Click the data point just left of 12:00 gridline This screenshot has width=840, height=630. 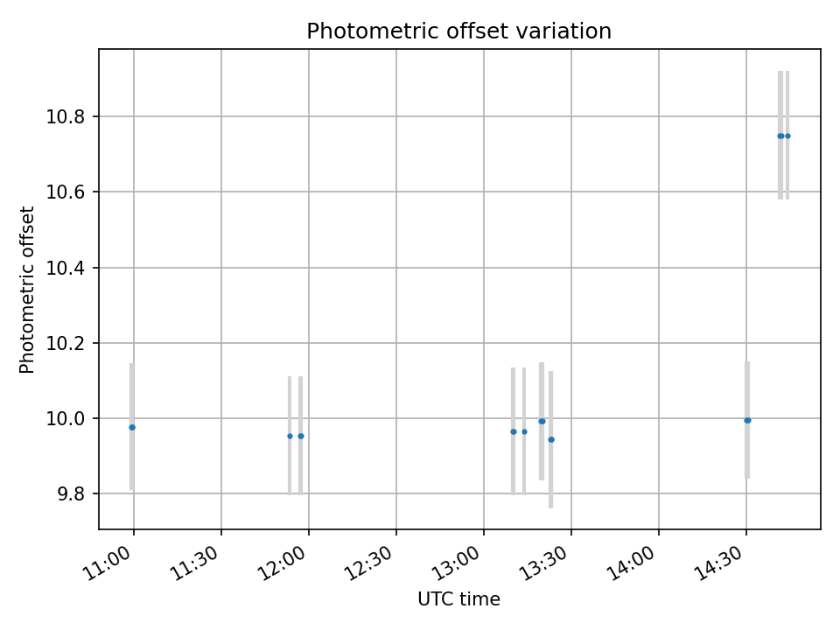[x=301, y=436]
